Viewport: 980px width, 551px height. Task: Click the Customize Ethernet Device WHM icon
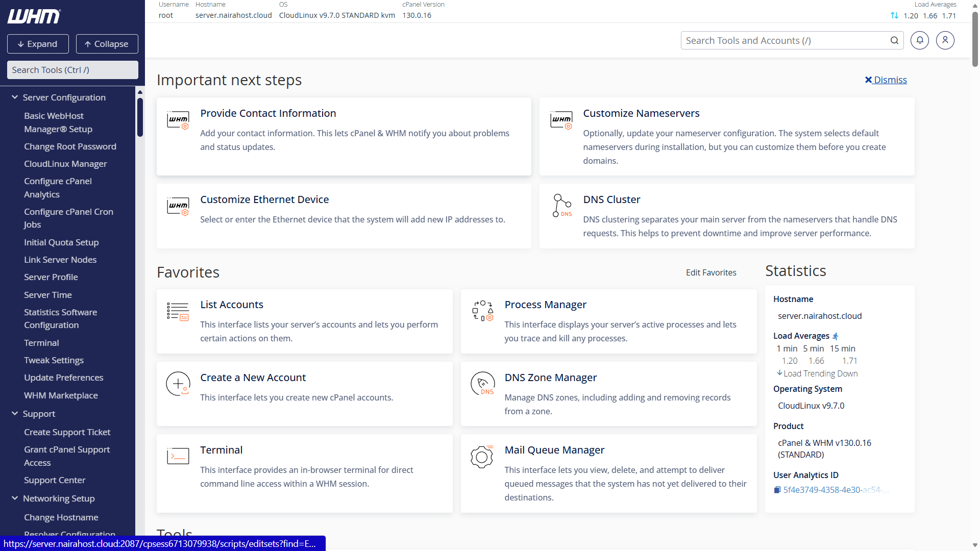pyautogui.click(x=178, y=207)
